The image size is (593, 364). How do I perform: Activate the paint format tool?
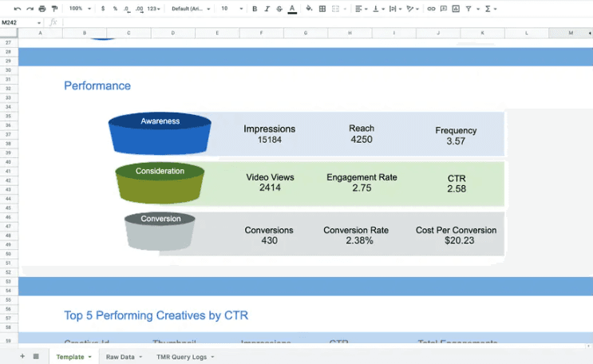point(54,9)
